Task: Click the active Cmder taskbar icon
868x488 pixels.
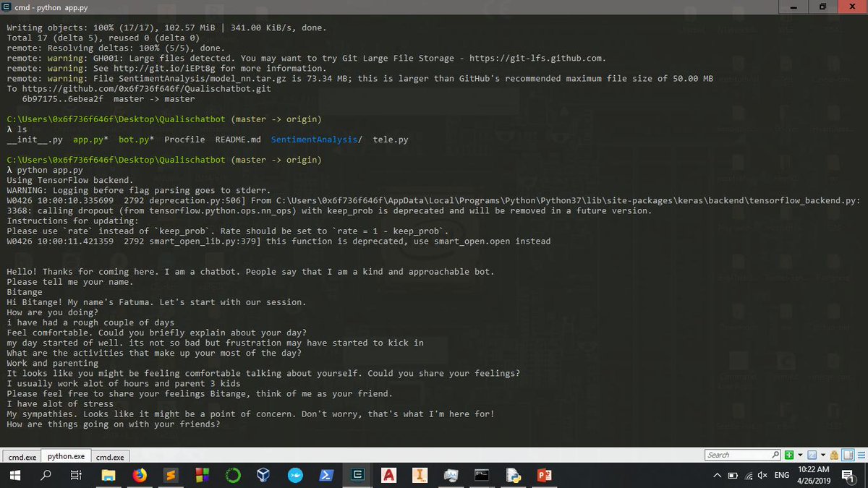Action: click(357, 475)
